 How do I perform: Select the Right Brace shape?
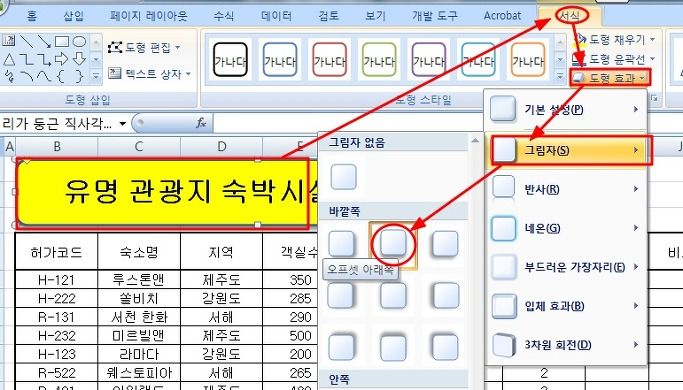coord(79,76)
